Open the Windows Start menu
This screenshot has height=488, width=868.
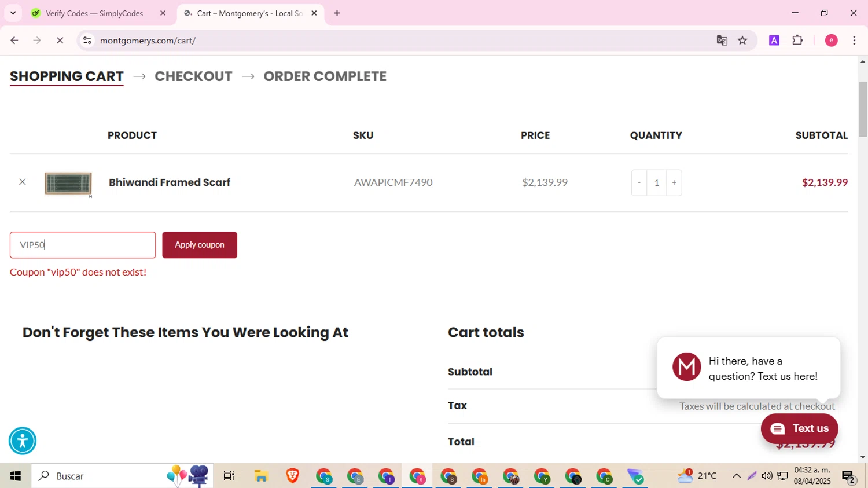(x=16, y=476)
